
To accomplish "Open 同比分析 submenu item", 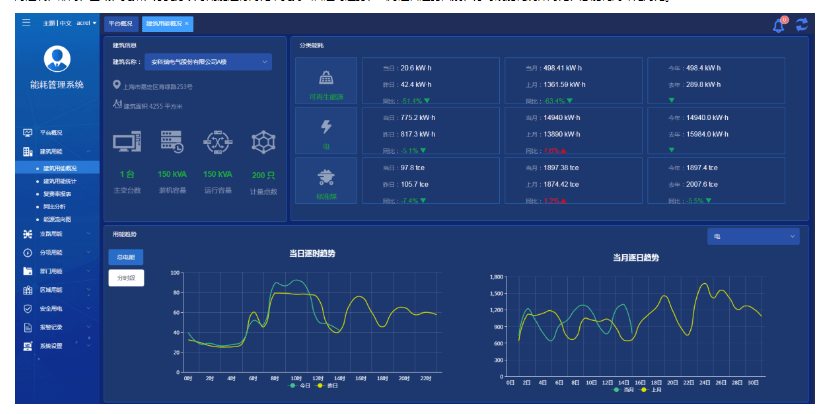I will pyautogui.click(x=54, y=207).
